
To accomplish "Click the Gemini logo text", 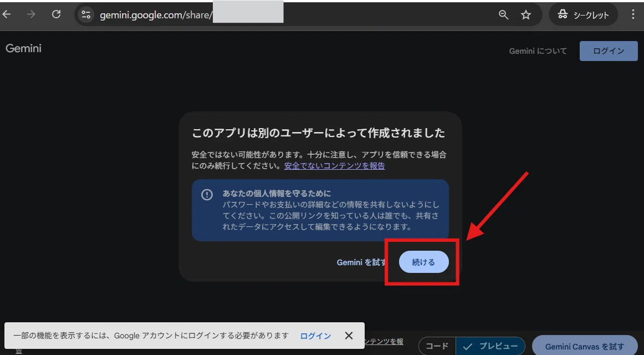I will pyautogui.click(x=23, y=48).
